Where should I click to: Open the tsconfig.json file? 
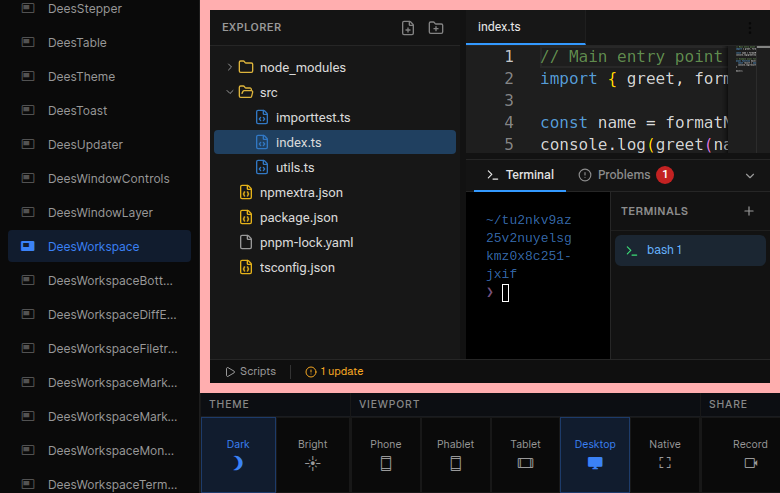(296, 267)
